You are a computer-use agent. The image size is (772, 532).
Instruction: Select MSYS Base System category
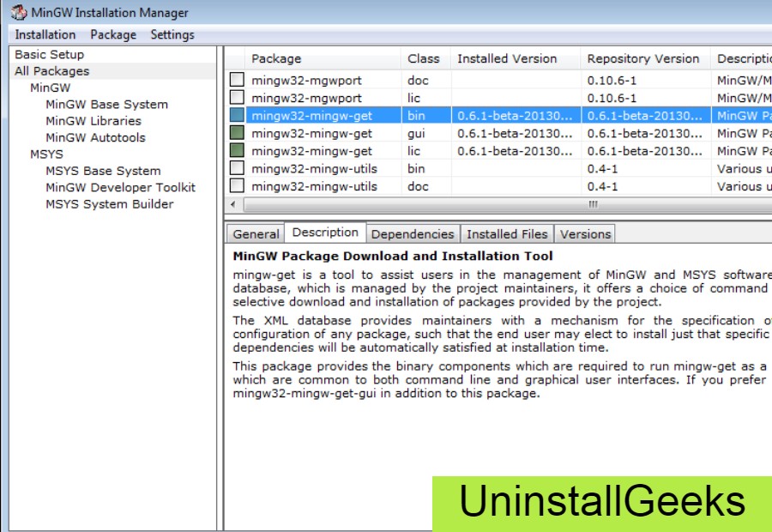coord(103,171)
